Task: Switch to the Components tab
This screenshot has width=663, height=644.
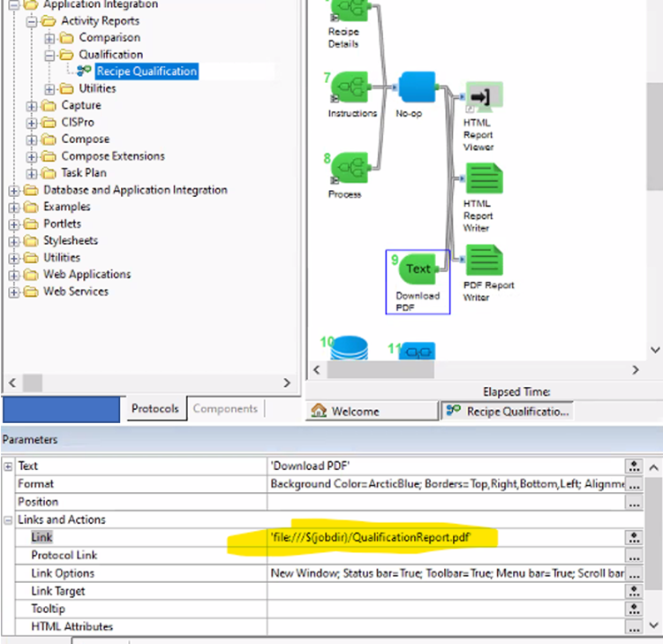Action: pos(225,409)
